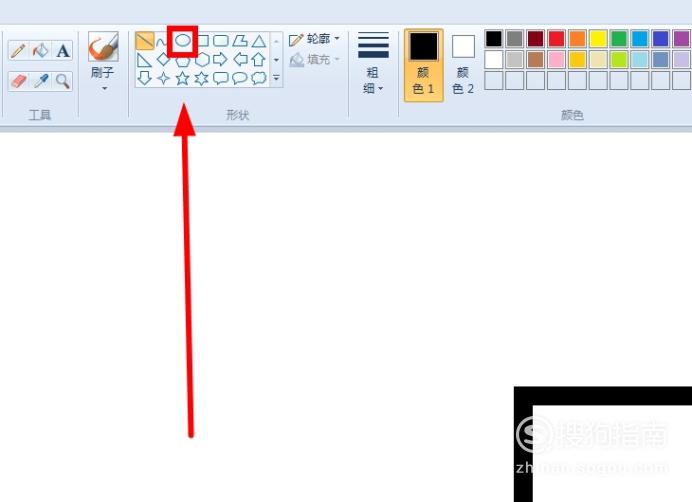Choose the right arrow shape
This screenshot has width=692, height=502.
[220, 60]
